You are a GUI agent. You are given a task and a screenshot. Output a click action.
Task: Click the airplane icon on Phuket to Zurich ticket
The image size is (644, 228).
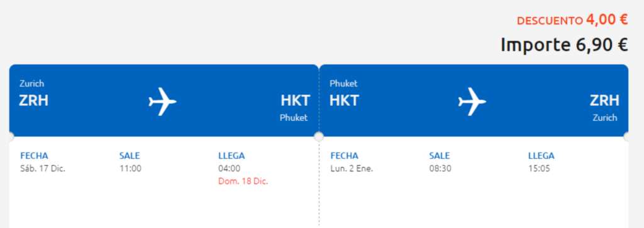click(472, 101)
